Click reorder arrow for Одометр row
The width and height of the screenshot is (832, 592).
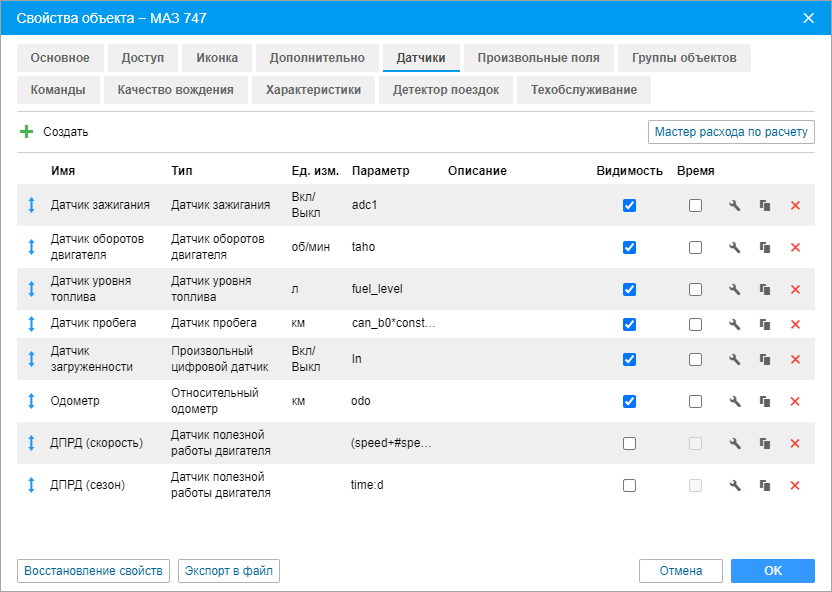[31, 401]
